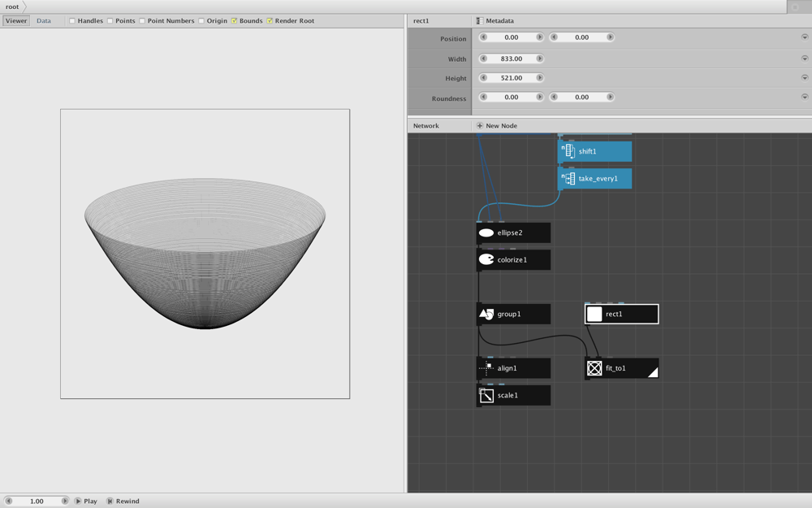Select the colorize1 node label
812x508 pixels.
(x=512, y=260)
